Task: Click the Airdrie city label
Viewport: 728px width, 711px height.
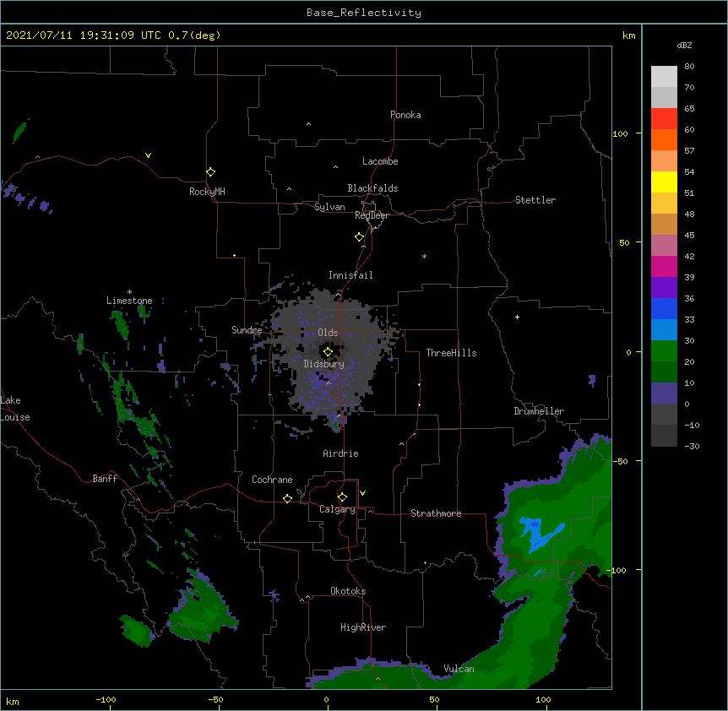Action: (341, 453)
